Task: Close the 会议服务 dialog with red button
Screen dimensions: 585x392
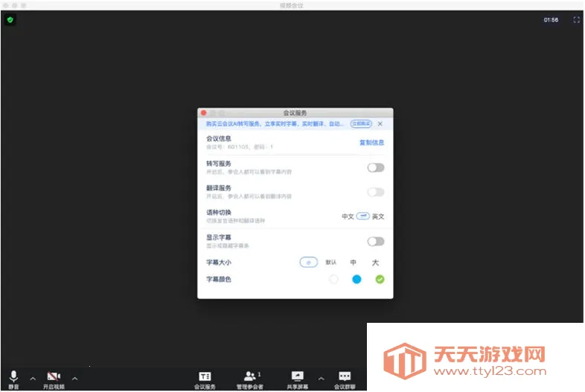Action: (203, 112)
